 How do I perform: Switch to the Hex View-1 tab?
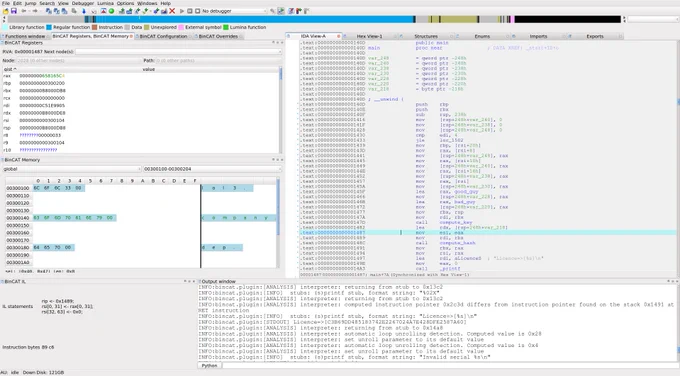369,36
